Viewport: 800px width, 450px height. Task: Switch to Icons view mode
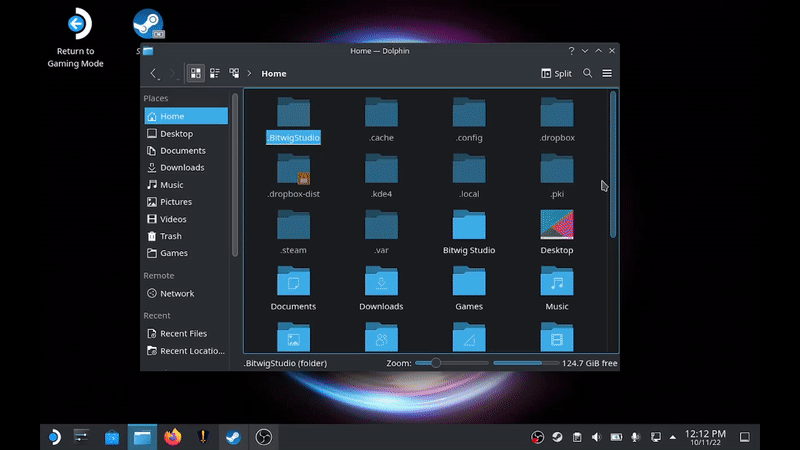click(196, 73)
